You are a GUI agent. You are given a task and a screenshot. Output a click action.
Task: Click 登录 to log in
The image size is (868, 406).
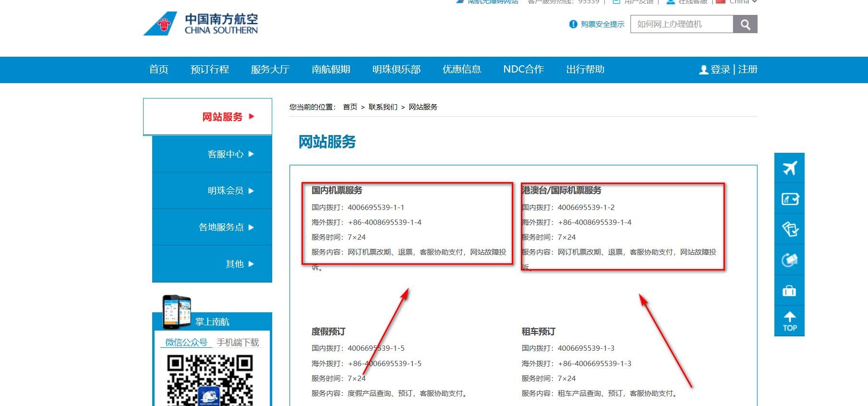[x=720, y=70]
